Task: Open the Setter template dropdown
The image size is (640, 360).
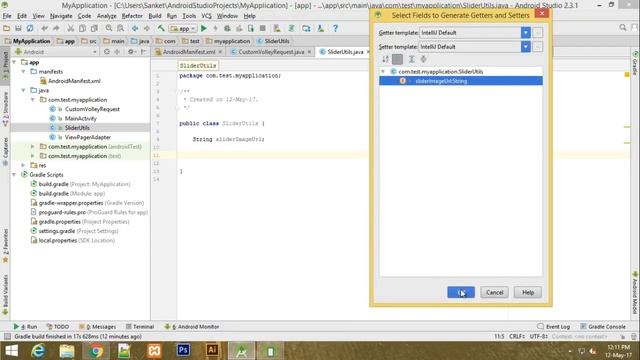Action: pos(526,47)
